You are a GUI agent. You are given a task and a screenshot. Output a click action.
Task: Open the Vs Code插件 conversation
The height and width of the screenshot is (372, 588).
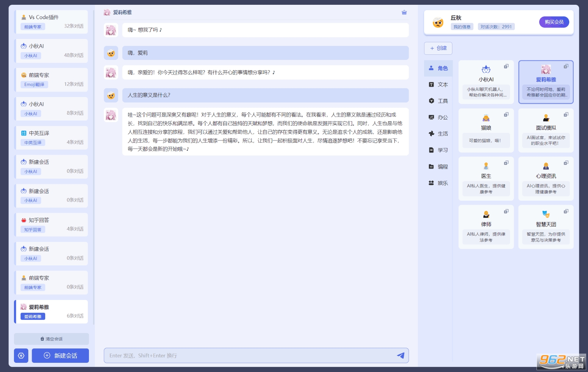point(51,22)
